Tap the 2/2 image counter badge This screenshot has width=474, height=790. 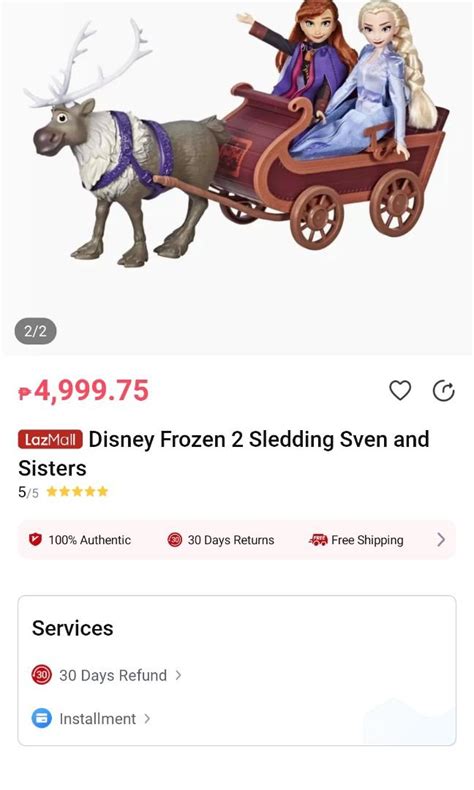pos(35,331)
